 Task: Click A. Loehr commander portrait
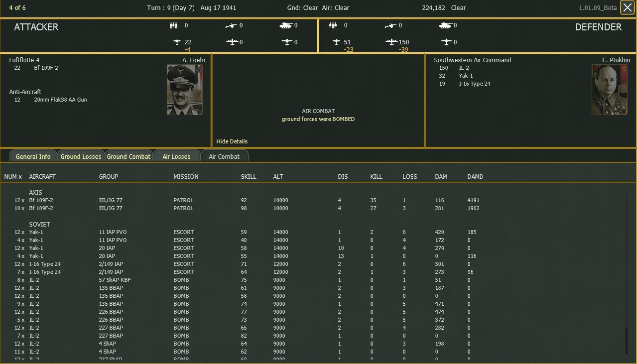pyautogui.click(x=185, y=90)
